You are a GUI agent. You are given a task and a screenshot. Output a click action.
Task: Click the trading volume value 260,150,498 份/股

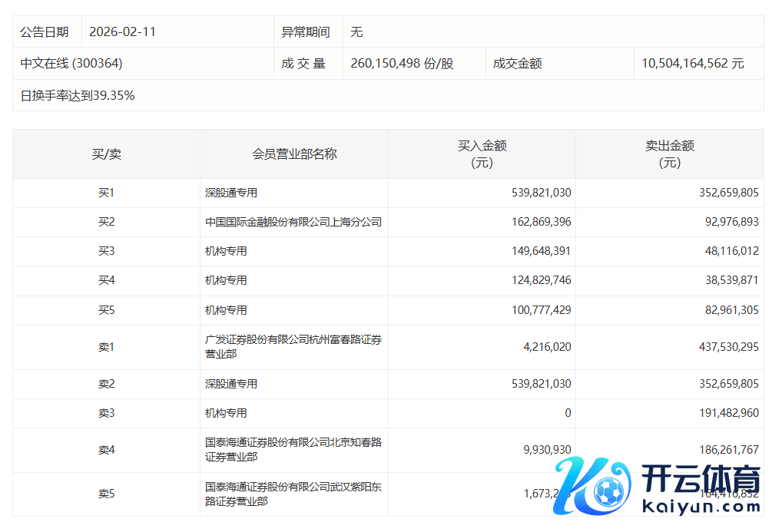[402, 64]
